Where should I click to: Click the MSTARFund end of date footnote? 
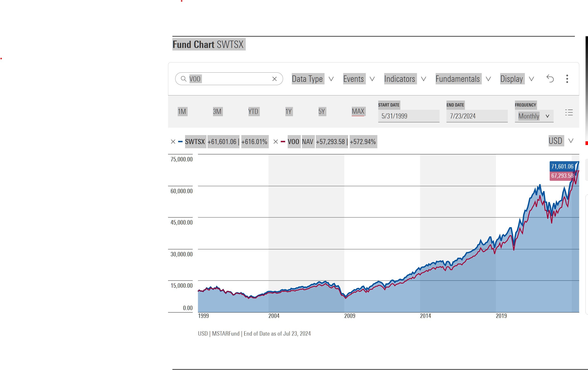(x=254, y=334)
